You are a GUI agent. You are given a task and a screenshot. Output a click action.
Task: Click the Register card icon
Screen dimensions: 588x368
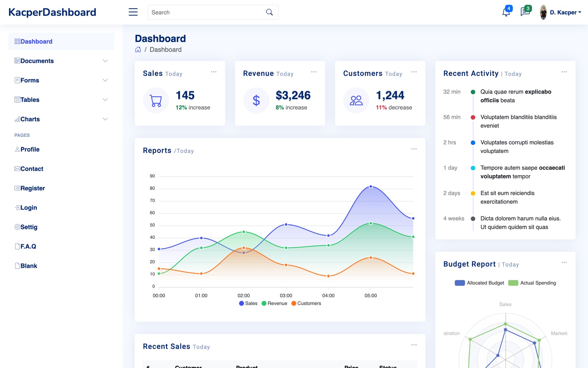(17, 188)
